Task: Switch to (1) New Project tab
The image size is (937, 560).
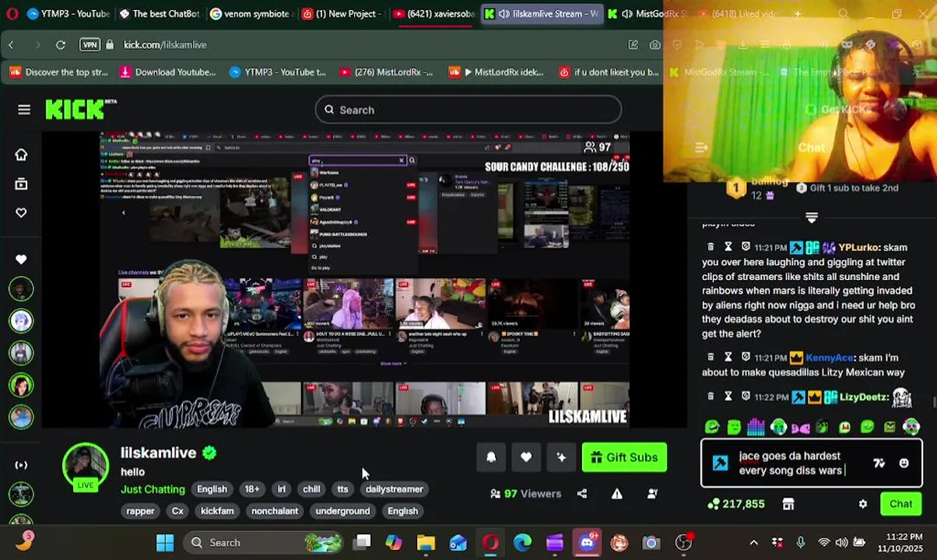Action: point(342,14)
